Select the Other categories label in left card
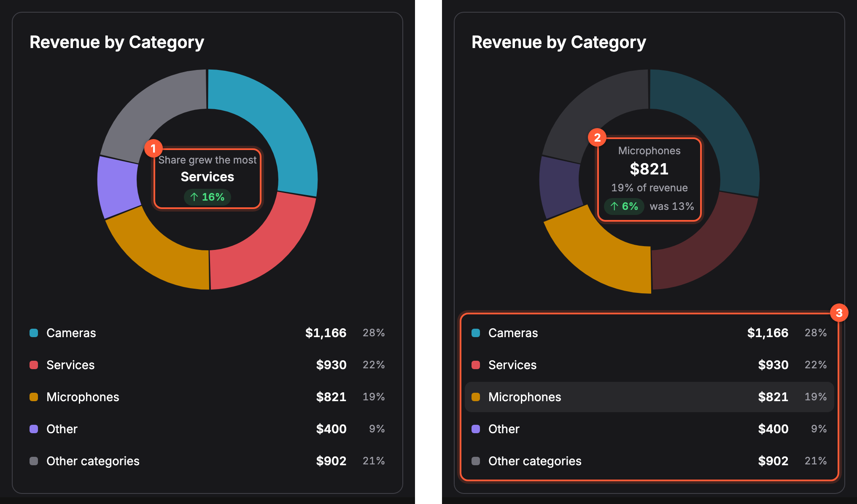Viewport: 857px width, 504px height. click(x=93, y=461)
